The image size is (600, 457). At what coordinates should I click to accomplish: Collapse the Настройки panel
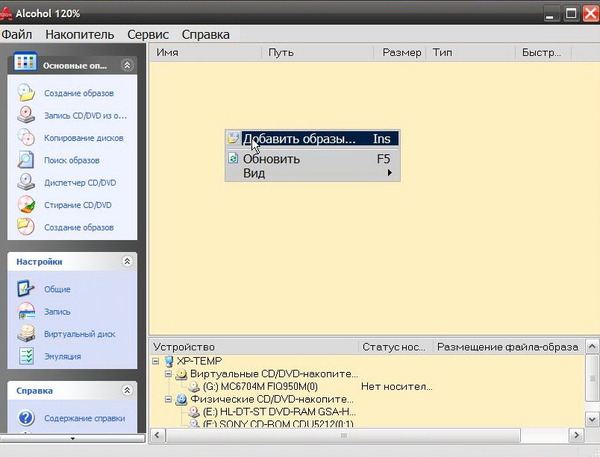(x=127, y=261)
